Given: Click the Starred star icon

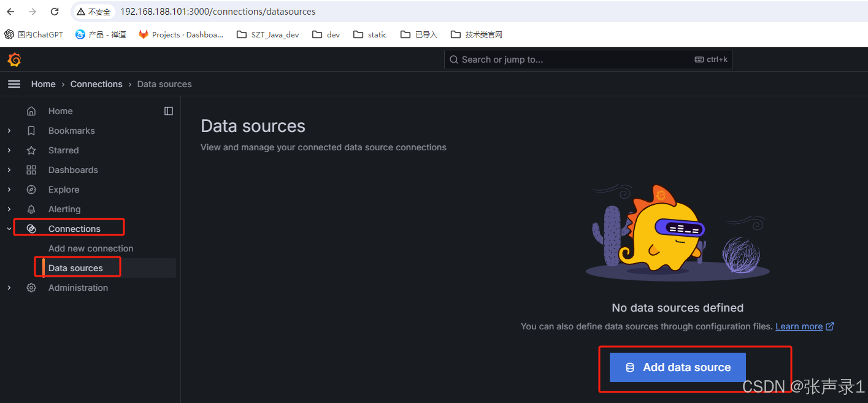Looking at the screenshot, I should 31,150.
